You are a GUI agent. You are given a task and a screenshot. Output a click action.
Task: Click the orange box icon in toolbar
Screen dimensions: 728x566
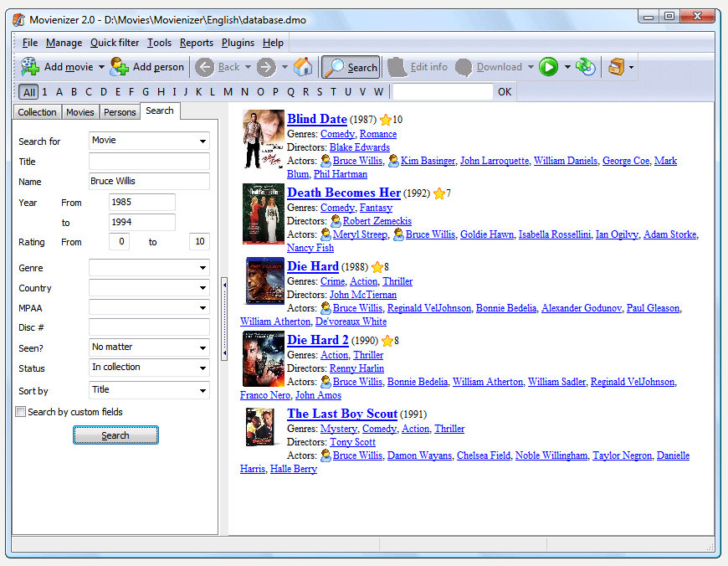616,67
